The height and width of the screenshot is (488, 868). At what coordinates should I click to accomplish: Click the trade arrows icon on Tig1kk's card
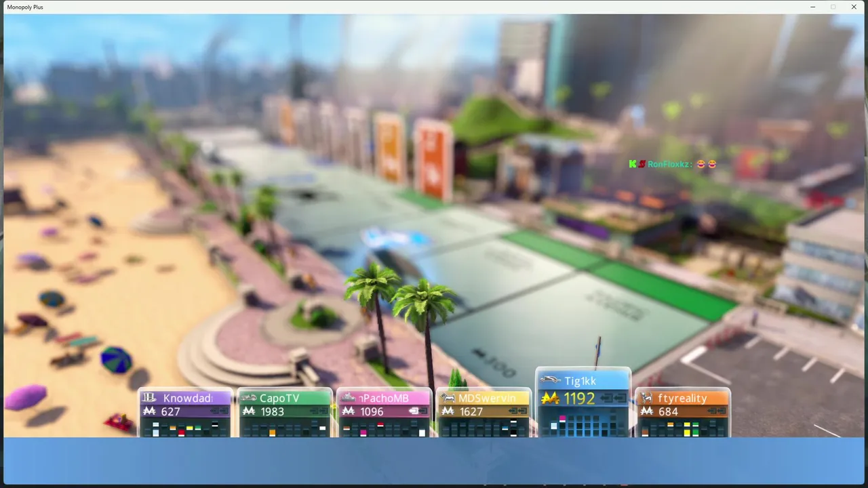click(x=614, y=399)
